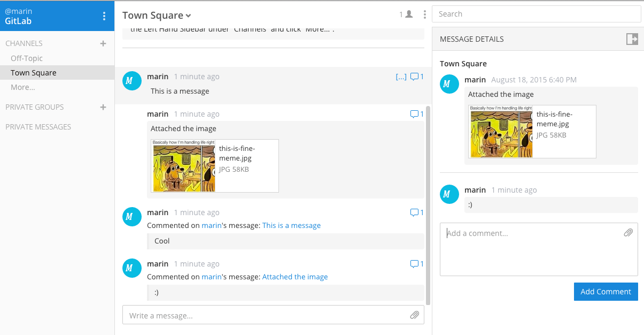Open the team settings menu next to GitLab
The width and height of the screenshot is (644, 335).
point(104,16)
